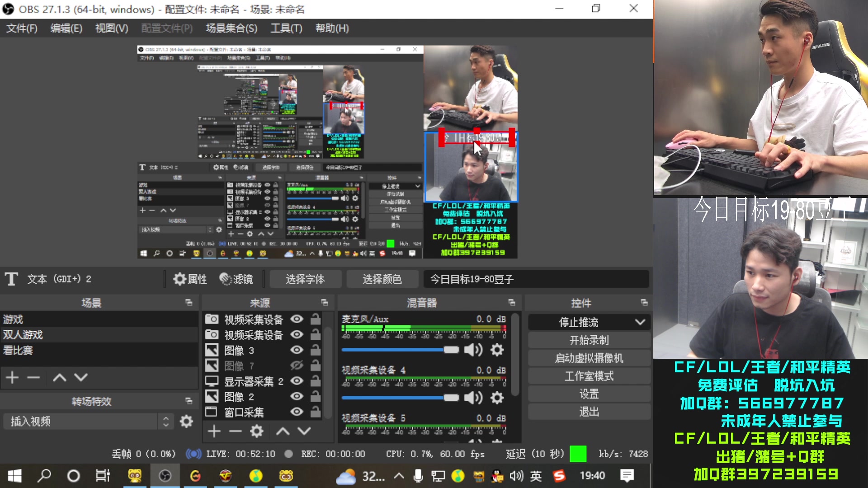
Task: Open 插入视频 transition combo box
Action: click(89, 422)
